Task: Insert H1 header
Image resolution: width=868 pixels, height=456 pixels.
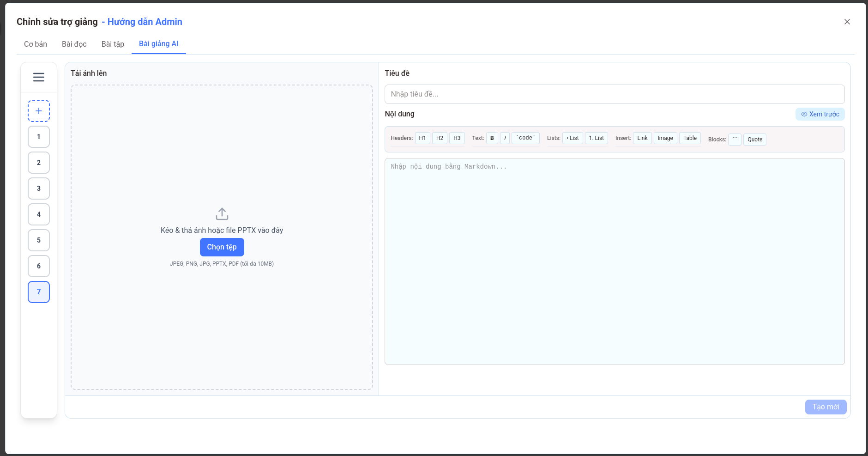Action: [422, 138]
